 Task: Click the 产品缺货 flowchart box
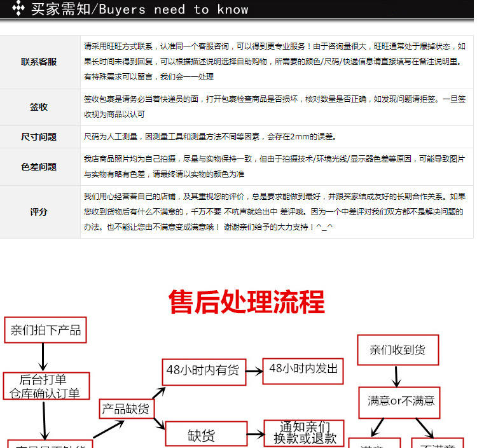127,409
